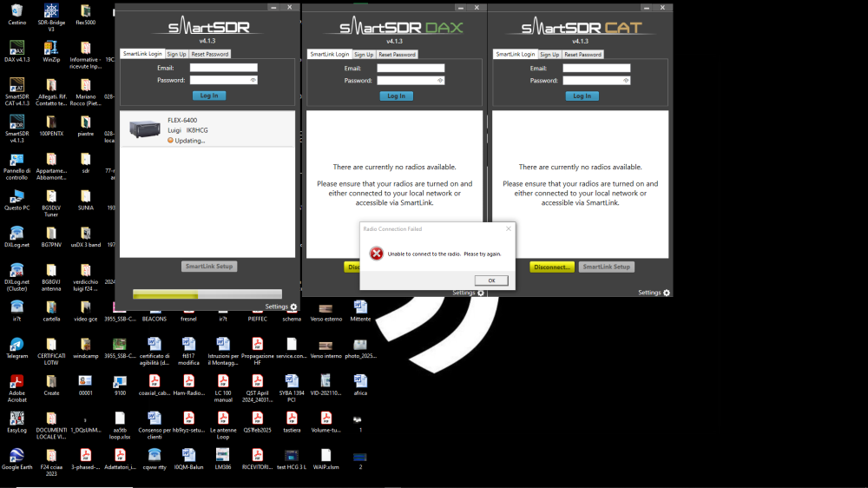This screenshot has width=868, height=488.
Task: Focus Email field in SmartSDR DAX
Action: pos(411,68)
